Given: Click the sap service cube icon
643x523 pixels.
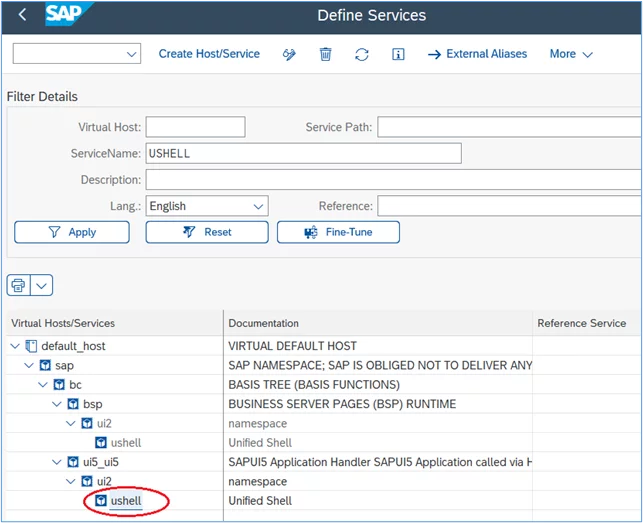Looking at the screenshot, I should (x=45, y=365).
